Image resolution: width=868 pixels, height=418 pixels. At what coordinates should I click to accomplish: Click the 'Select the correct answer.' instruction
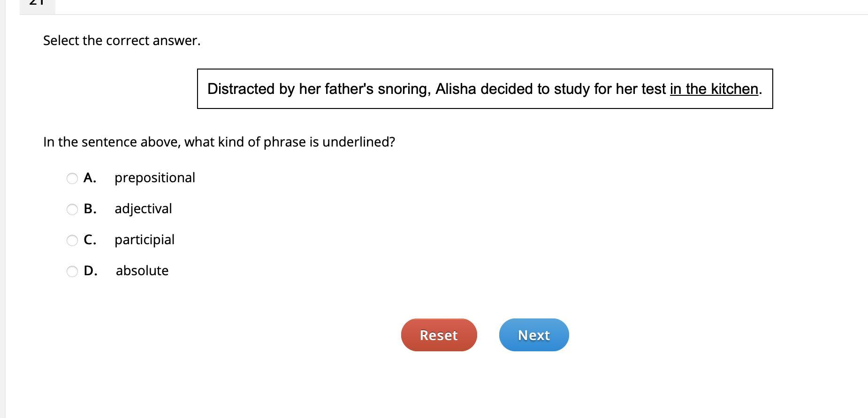pyautogui.click(x=122, y=41)
